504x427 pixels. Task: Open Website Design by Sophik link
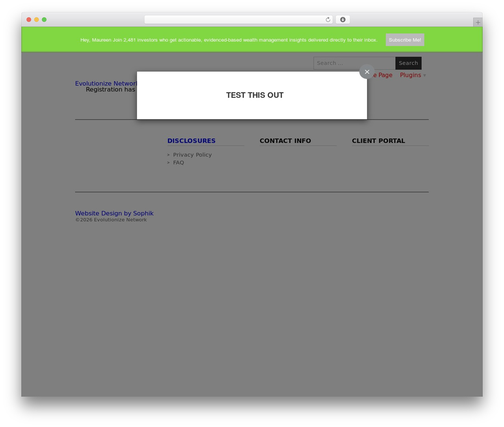[x=114, y=213]
